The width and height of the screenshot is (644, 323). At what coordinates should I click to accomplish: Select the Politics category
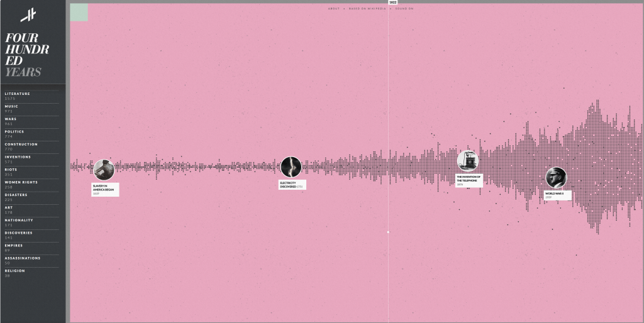tap(14, 131)
